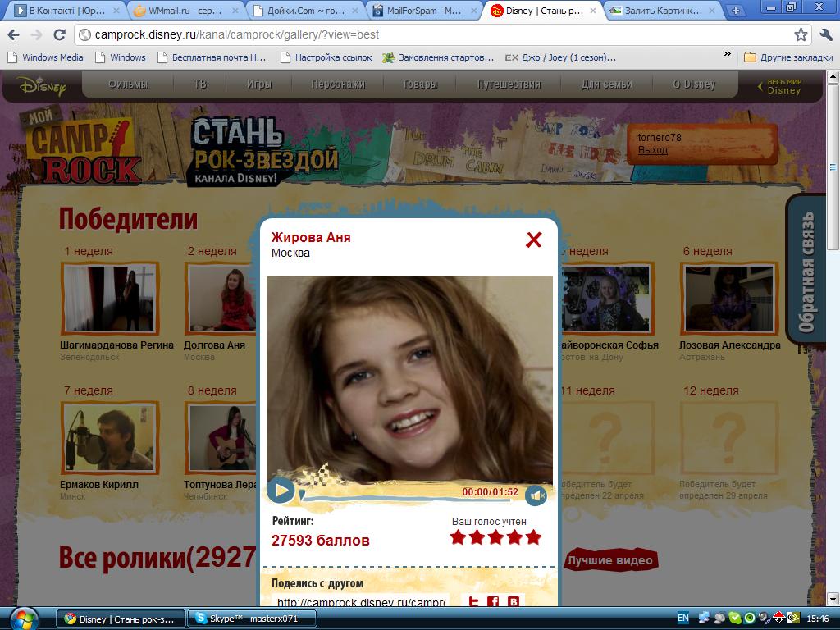
Task: Go forward in the browser
Action: point(36,34)
